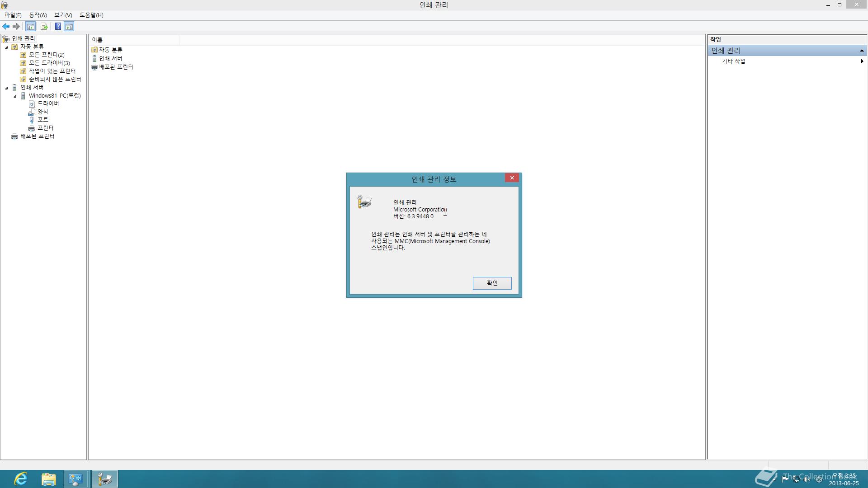Screen dimensions: 868x488
Task: Click the 프린터 node icon in tree
Action: (x=32, y=128)
